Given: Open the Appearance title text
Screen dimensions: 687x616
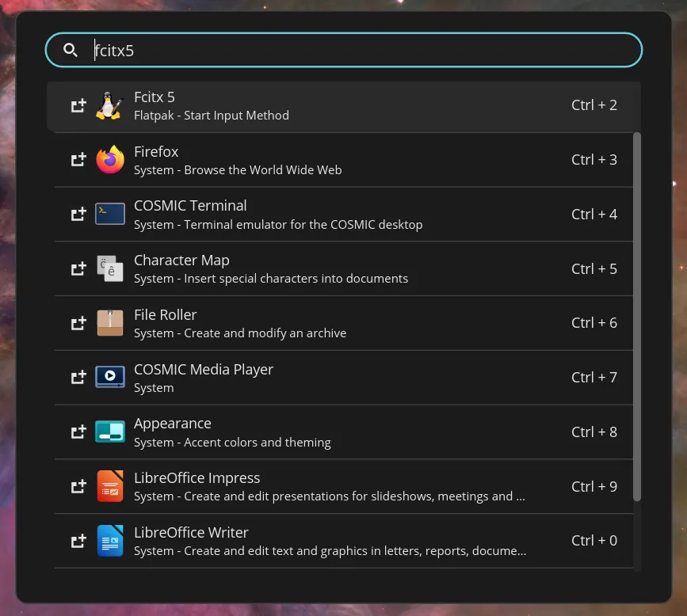Looking at the screenshot, I should [x=173, y=424].
